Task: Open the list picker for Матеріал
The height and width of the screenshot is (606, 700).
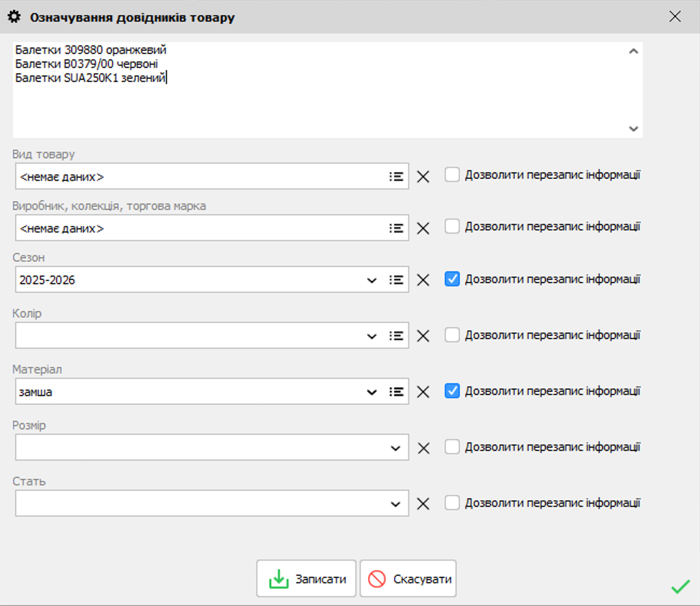Action: click(396, 392)
